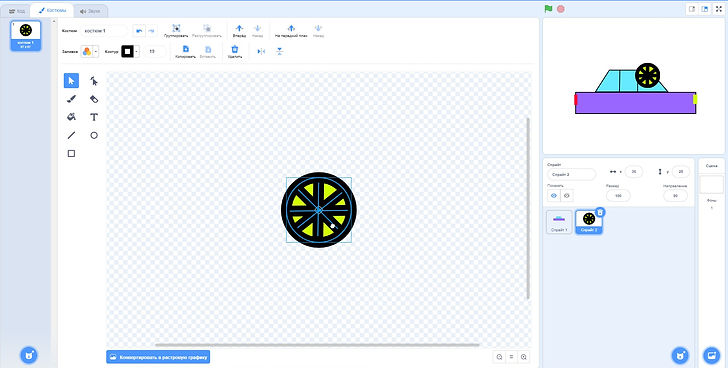This screenshot has height=368, width=728.
Task: Open the choose-a-sprite menu button
Action: tap(680, 355)
